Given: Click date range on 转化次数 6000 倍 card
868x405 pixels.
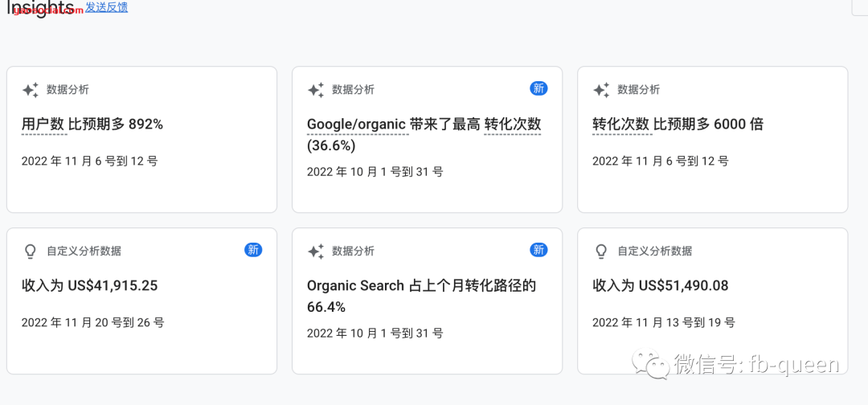Looking at the screenshot, I should pos(661,162).
